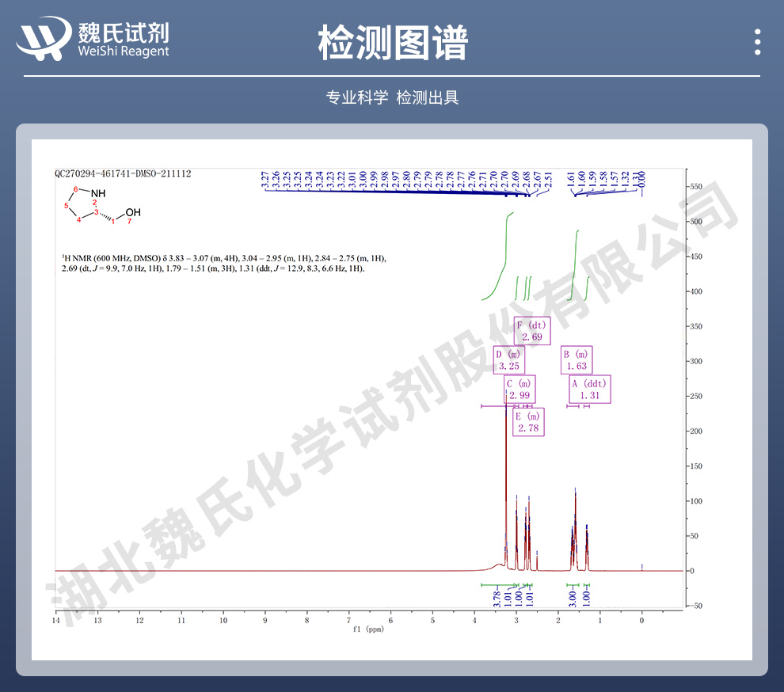784x692 pixels.
Task: Click the 3.78 integration value under the spectrum
Action: click(x=497, y=599)
